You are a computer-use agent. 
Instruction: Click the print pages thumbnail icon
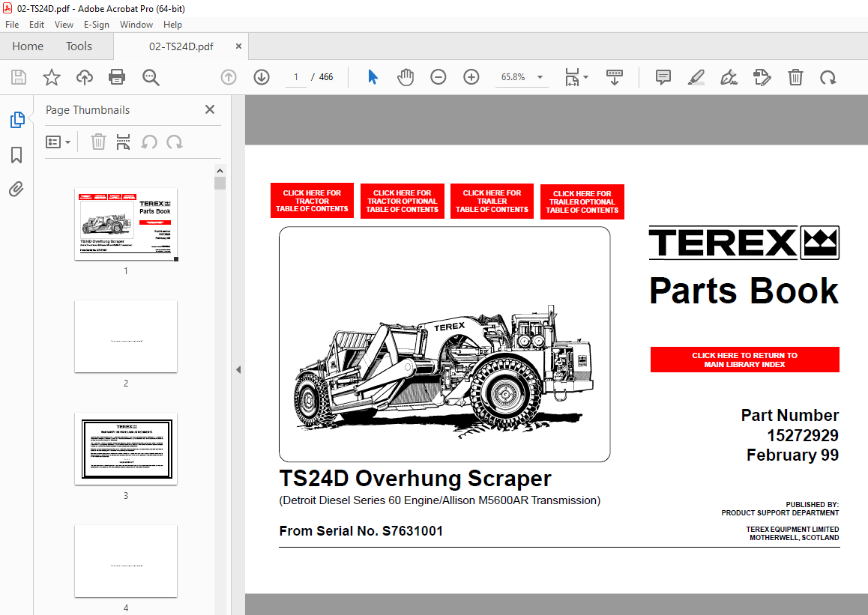[x=123, y=142]
